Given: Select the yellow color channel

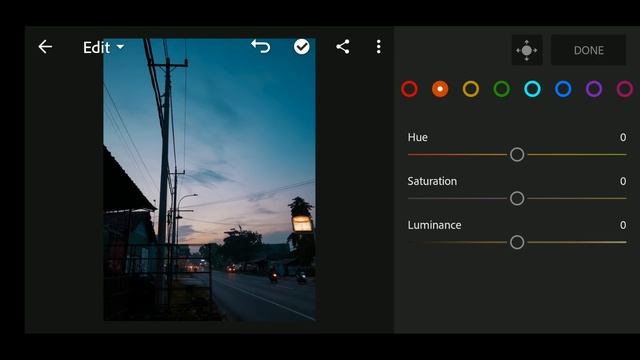Looking at the screenshot, I should click(x=471, y=89).
